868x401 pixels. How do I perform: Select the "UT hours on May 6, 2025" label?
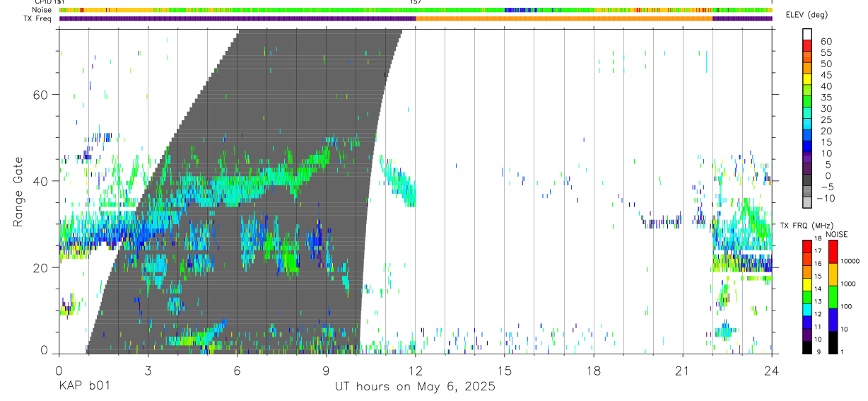pyautogui.click(x=415, y=387)
